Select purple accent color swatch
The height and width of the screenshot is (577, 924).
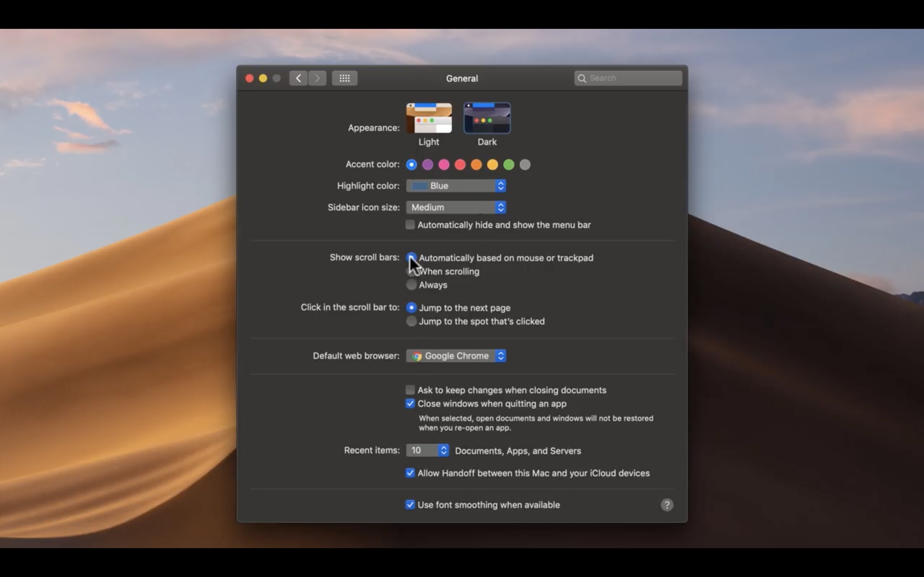pos(427,164)
